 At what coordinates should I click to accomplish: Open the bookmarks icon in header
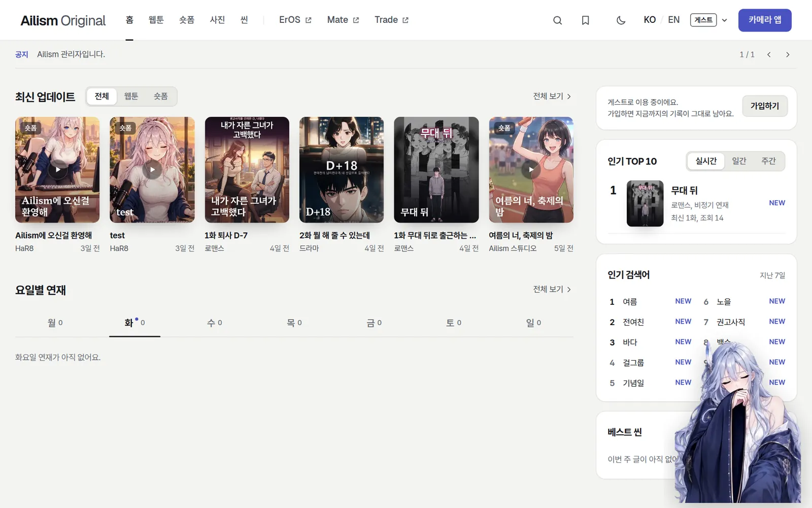point(585,20)
